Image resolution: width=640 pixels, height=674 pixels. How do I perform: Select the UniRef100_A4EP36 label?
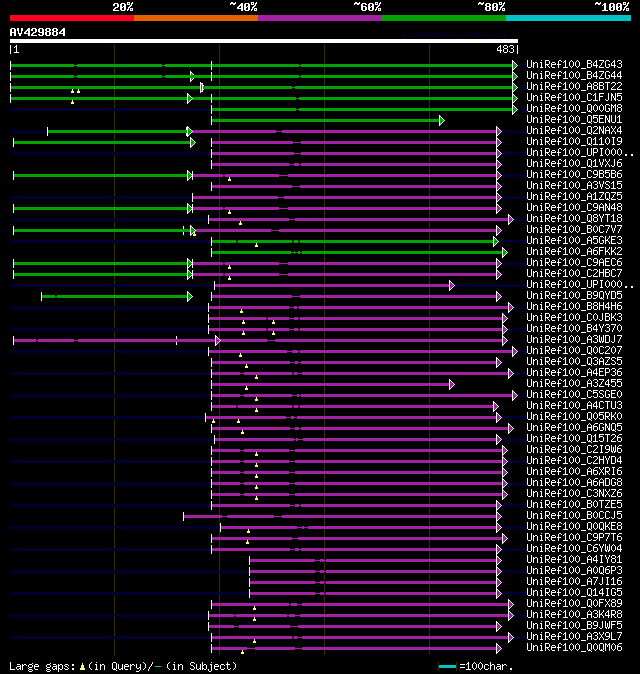(x=574, y=373)
